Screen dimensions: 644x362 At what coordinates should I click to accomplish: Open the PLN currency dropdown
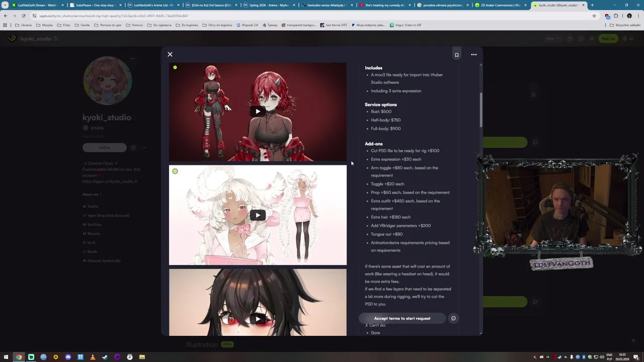[x=551, y=39]
